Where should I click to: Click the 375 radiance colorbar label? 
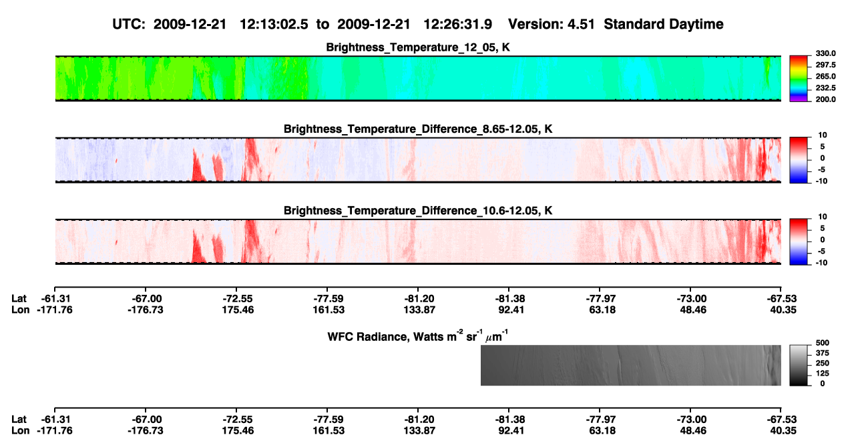click(822, 353)
